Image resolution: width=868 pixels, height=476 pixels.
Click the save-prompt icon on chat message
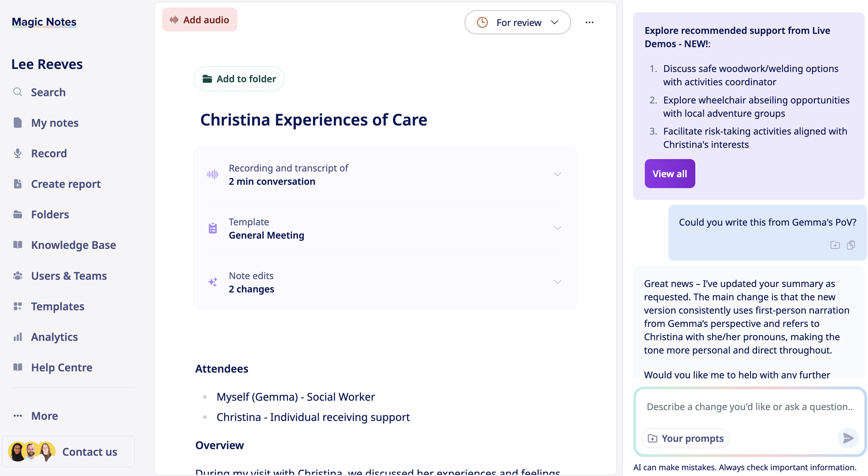tap(835, 245)
